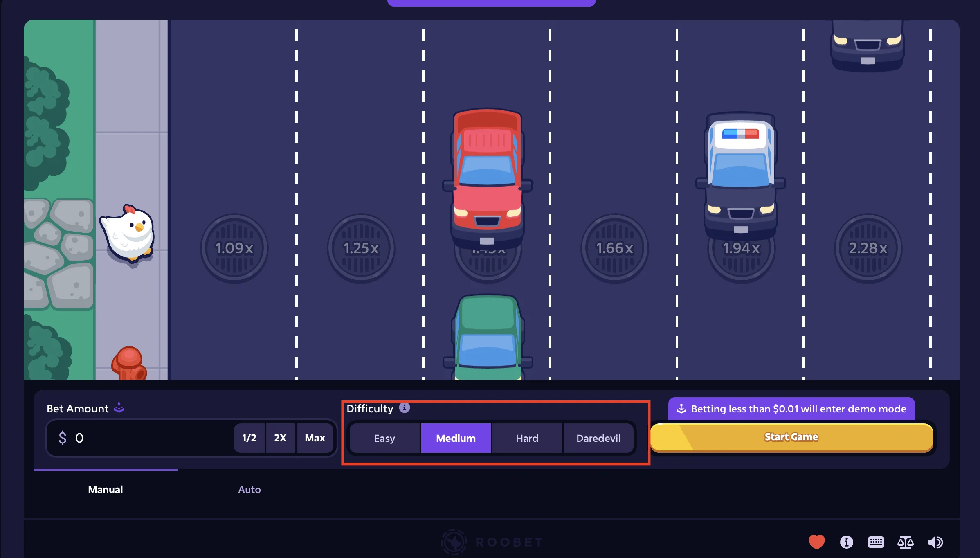The width and height of the screenshot is (980, 558).
Task: Click Start Game button
Action: coord(791,437)
